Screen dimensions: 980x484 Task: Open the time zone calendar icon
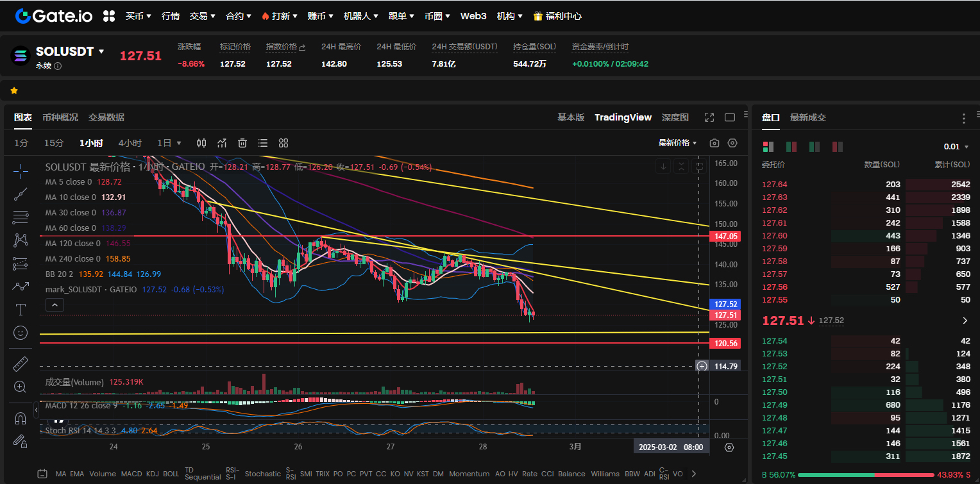(x=42, y=474)
